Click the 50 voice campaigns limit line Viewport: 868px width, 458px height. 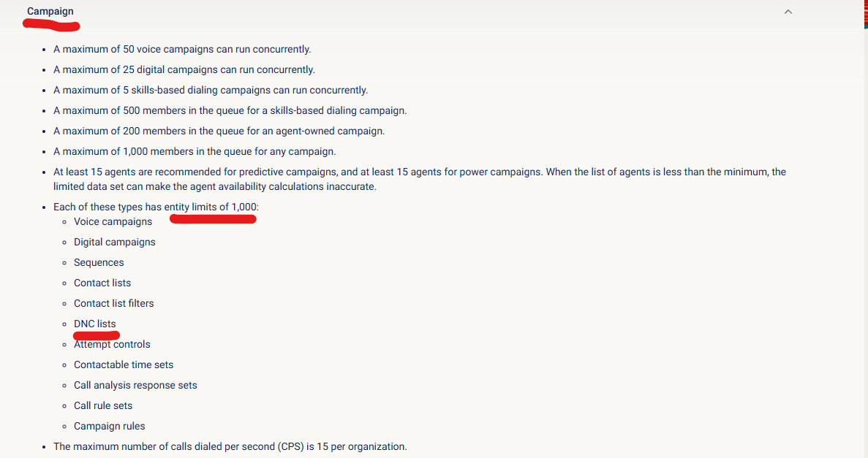[182, 49]
